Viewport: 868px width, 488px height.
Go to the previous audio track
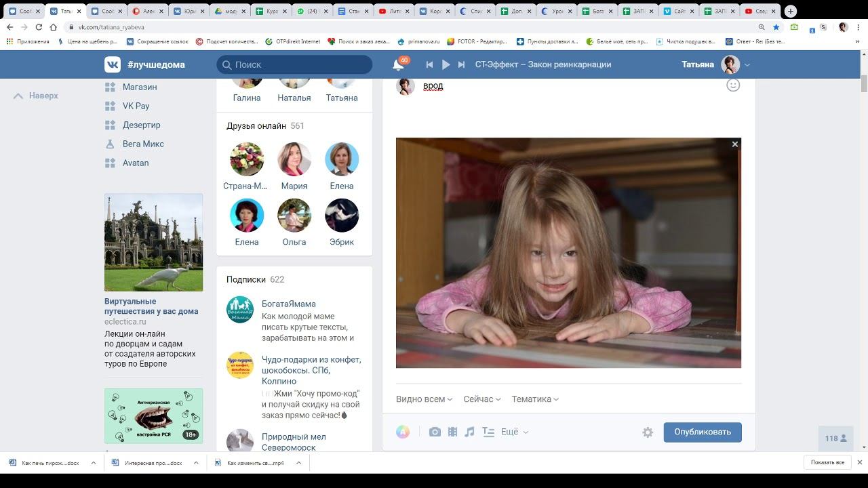pyautogui.click(x=429, y=64)
